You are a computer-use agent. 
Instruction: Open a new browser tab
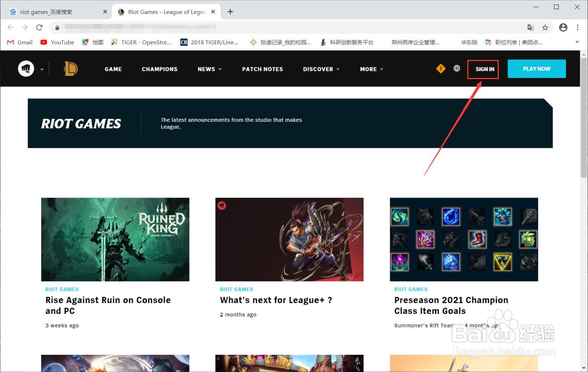coord(230,12)
